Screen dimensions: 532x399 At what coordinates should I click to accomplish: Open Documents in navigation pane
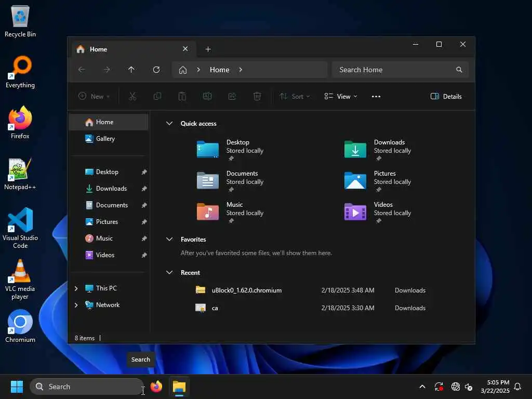click(x=109, y=205)
